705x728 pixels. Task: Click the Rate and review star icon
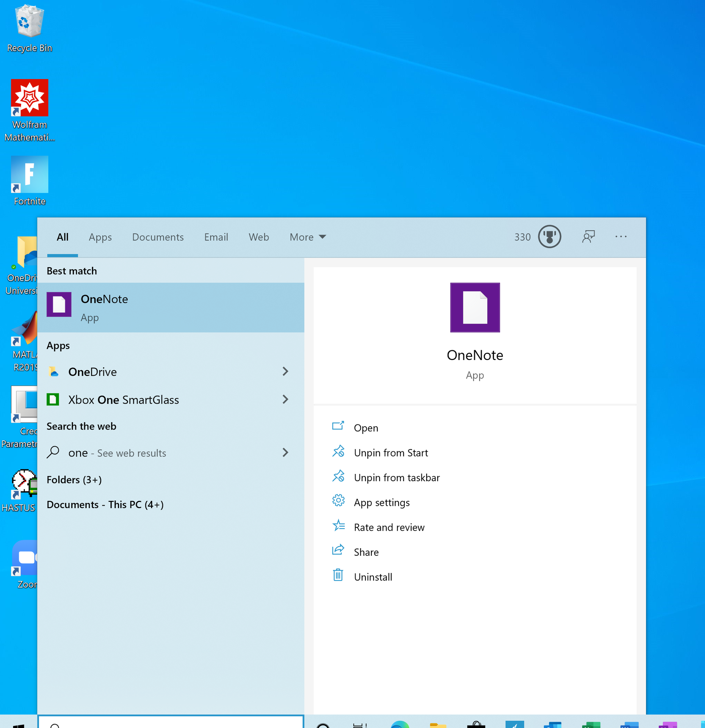click(338, 525)
